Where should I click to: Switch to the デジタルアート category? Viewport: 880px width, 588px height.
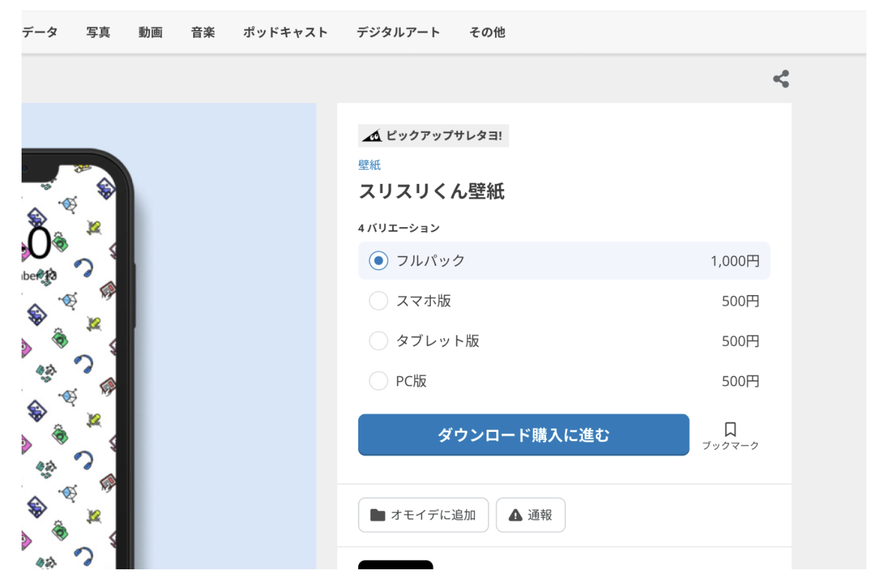tap(398, 32)
